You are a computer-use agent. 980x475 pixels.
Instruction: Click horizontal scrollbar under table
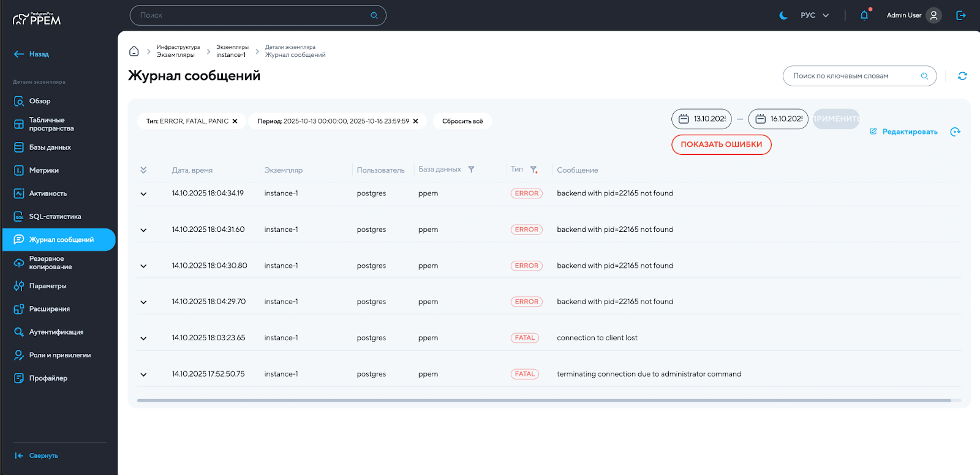coord(544,400)
